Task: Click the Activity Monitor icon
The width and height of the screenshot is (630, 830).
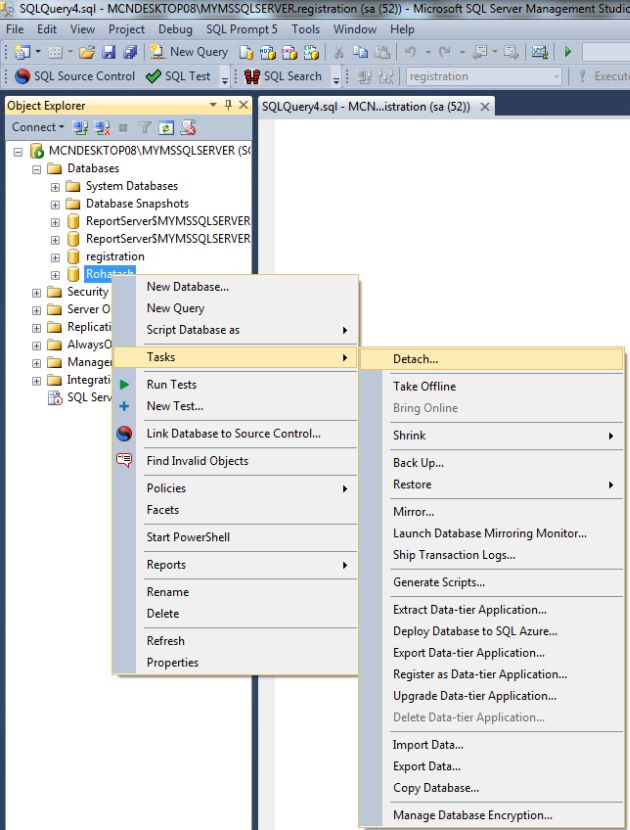Action: [539, 52]
